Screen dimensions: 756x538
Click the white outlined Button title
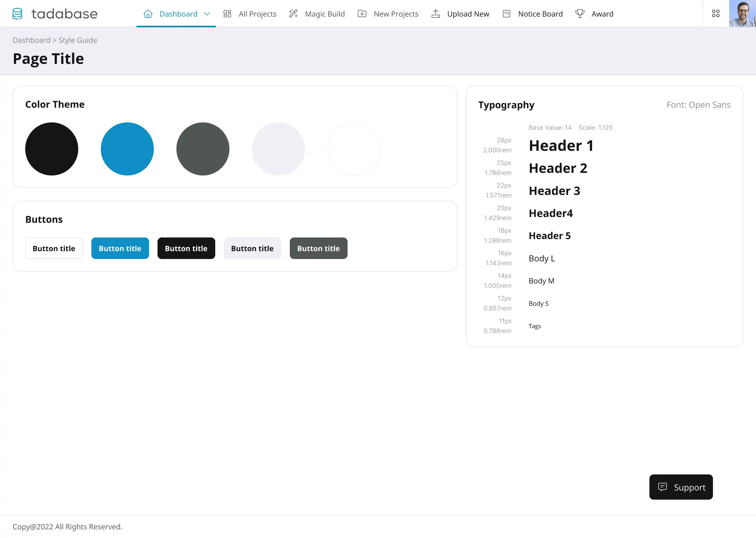tap(54, 248)
